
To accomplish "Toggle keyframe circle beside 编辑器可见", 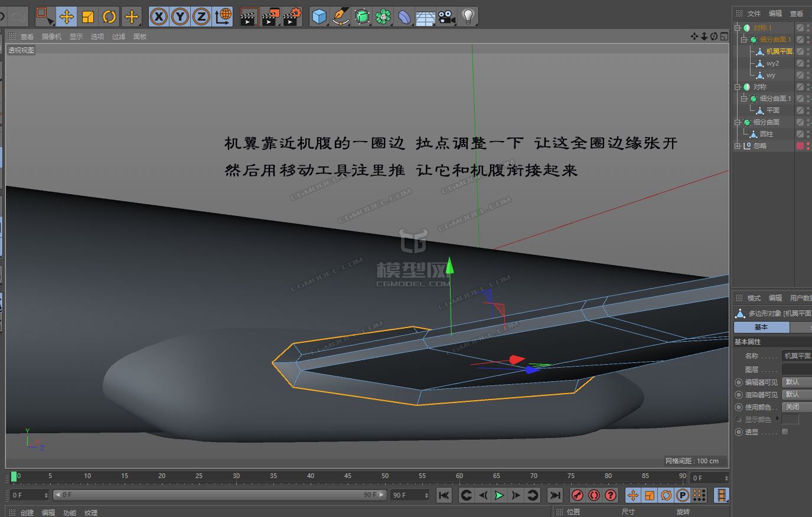I will (x=739, y=382).
